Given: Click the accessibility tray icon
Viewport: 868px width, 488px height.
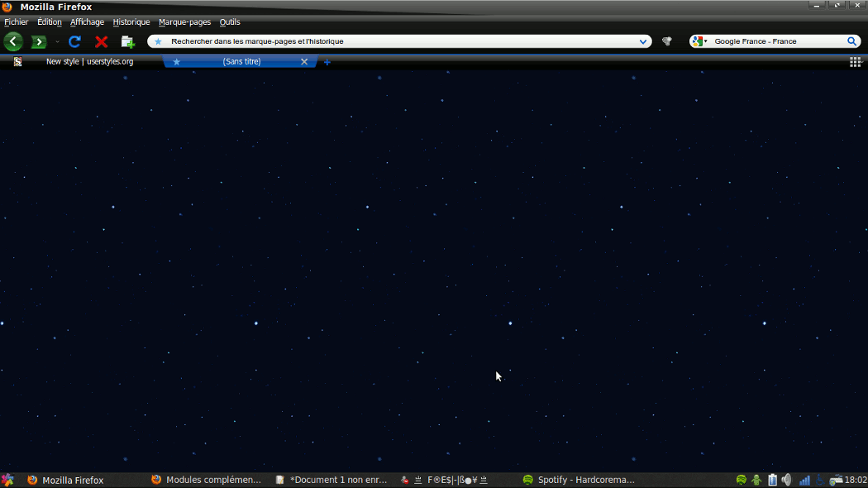Looking at the screenshot, I should coord(820,480).
